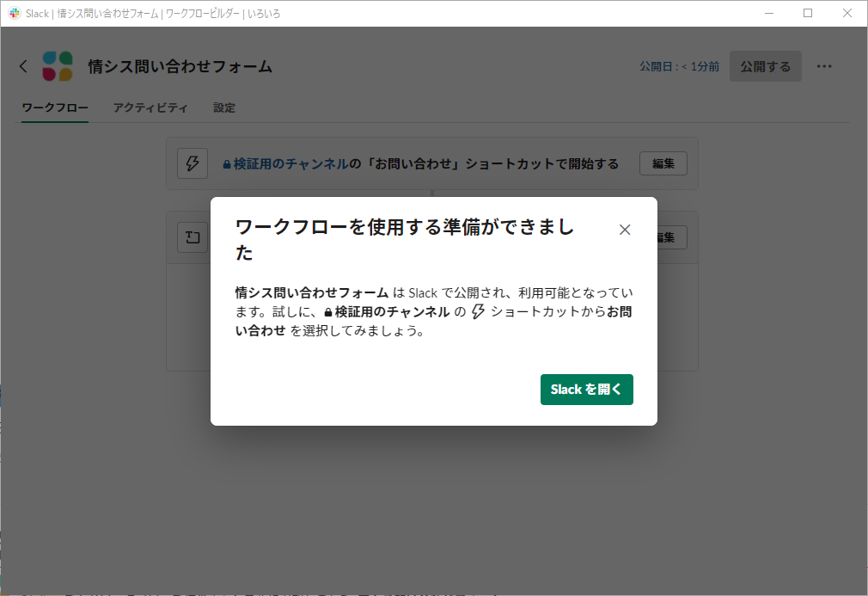Select the lightning bolt trigger step icon
Screen dimensions: 868x596
click(x=193, y=163)
